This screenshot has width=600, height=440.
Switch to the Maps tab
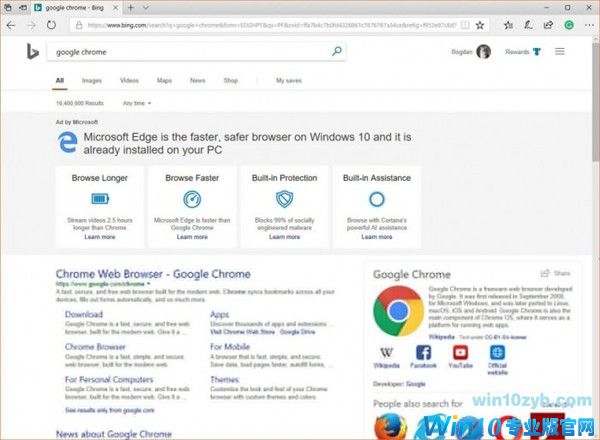(x=164, y=80)
